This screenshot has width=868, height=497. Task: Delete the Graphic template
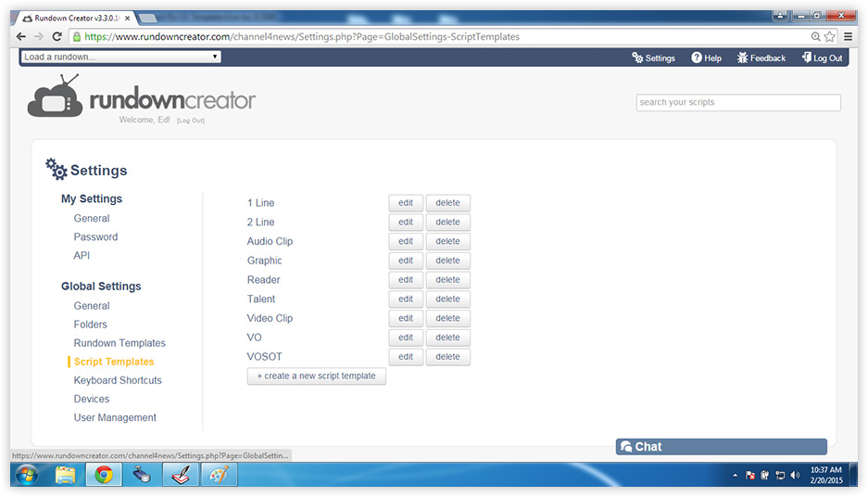[x=447, y=261]
